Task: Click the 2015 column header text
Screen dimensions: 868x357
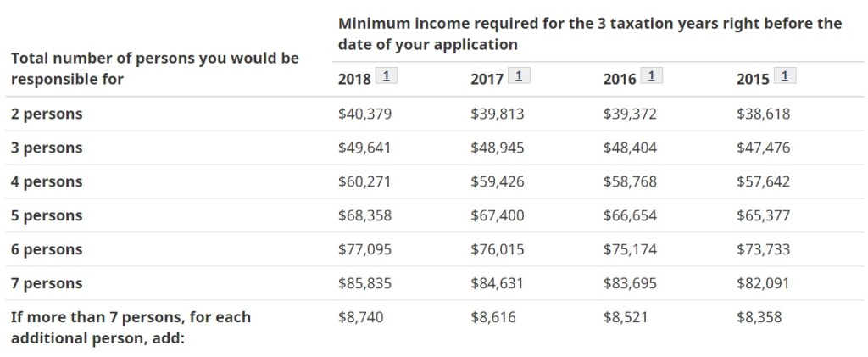Action: (x=753, y=79)
